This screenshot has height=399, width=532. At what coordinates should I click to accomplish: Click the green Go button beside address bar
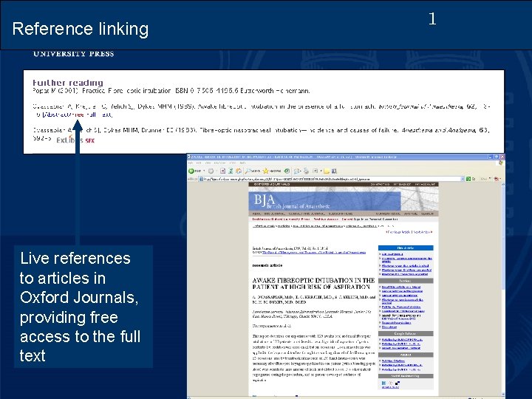click(471, 179)
